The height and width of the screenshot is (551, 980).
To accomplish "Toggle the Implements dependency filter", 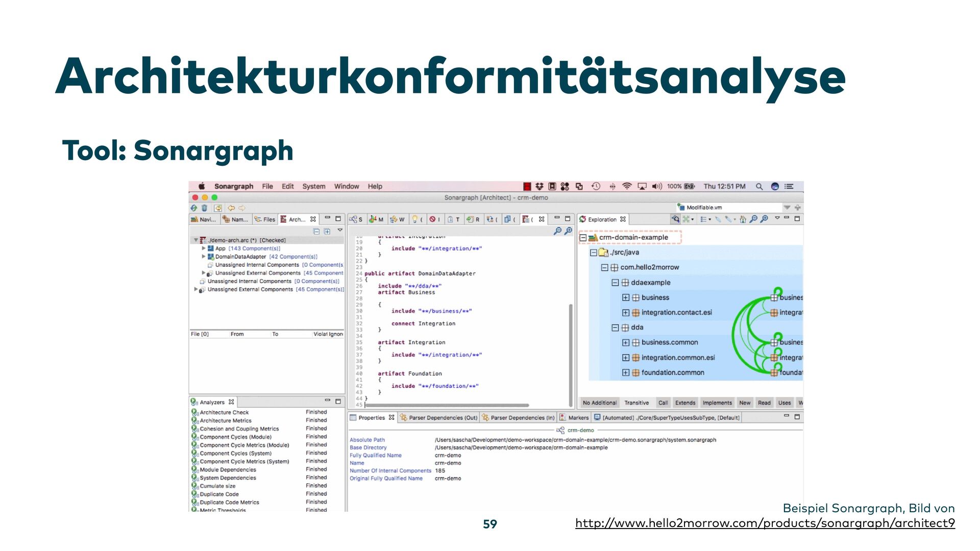I will pyautogui.click(x=717, y=403).
